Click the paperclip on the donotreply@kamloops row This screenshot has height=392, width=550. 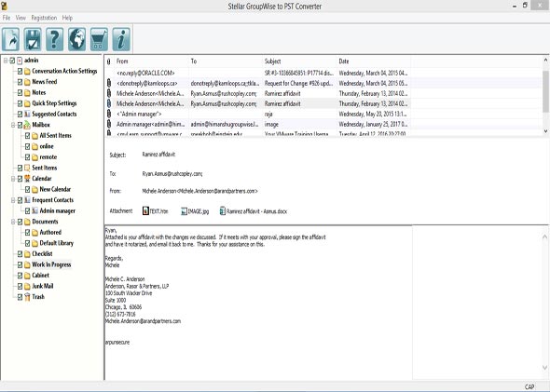point(109,84)
